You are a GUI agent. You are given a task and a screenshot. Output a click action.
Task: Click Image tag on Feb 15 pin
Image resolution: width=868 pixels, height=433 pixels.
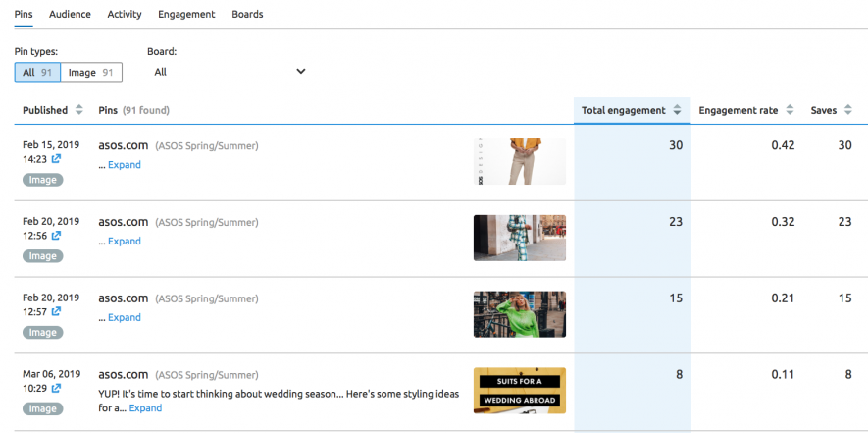42,180
